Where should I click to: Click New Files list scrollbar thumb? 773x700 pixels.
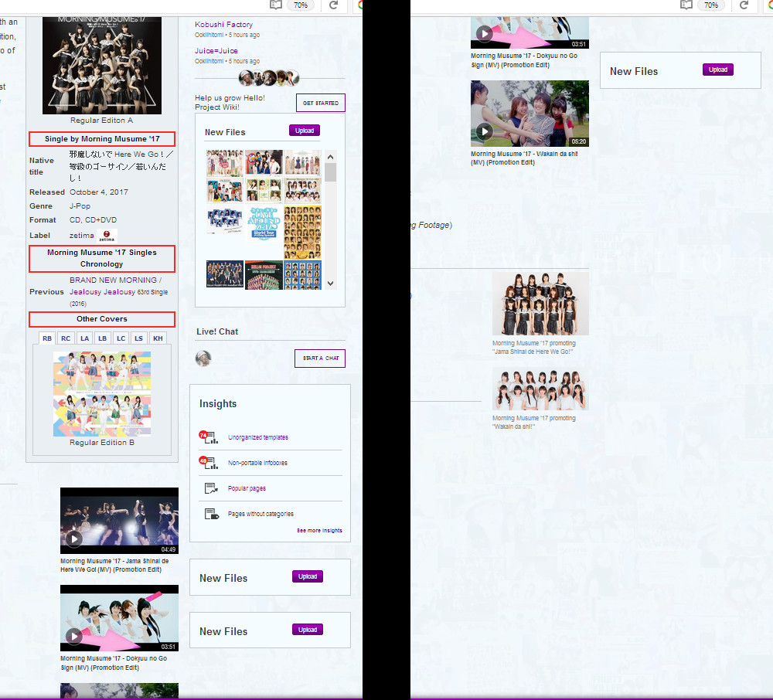coord(331,172)
